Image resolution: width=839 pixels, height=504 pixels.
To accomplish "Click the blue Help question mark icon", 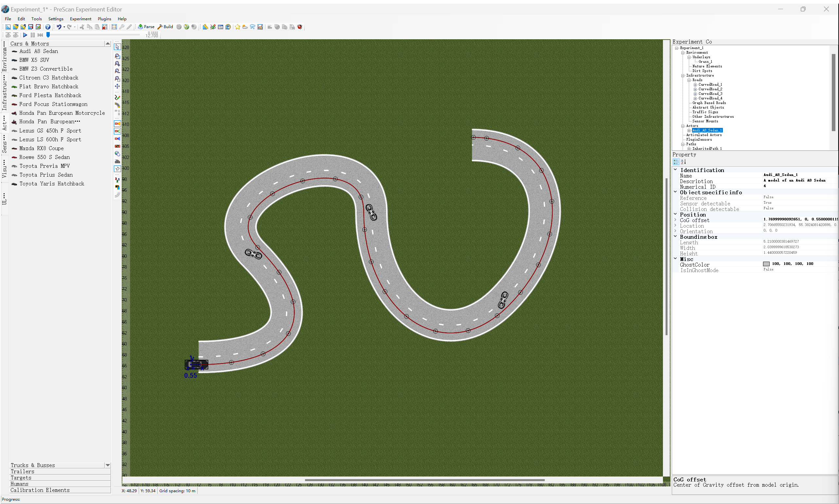I will click(x=48, y=27).
